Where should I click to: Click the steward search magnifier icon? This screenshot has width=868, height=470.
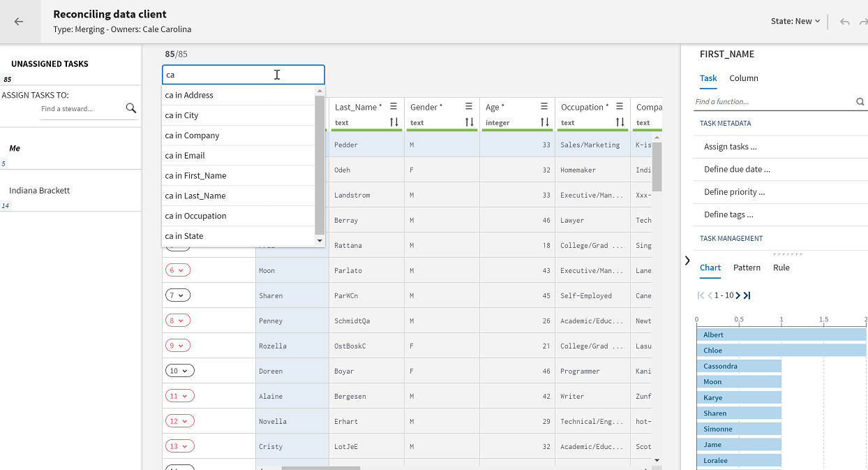pos(130,108)
